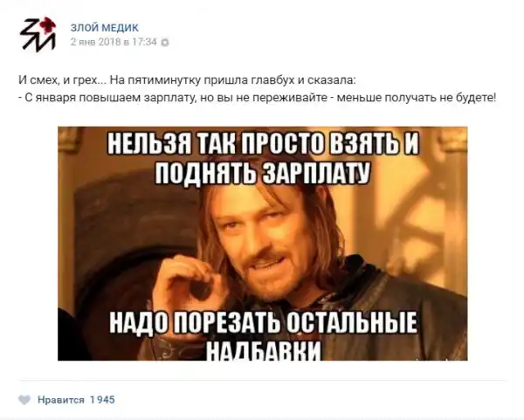Click the Нравится label
This screenshot has height=420, width=524.
point(61,400)
